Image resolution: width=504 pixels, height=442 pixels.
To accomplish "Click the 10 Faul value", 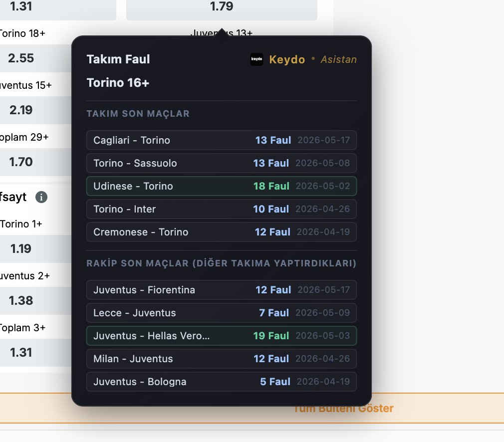I will pos(271,209).
